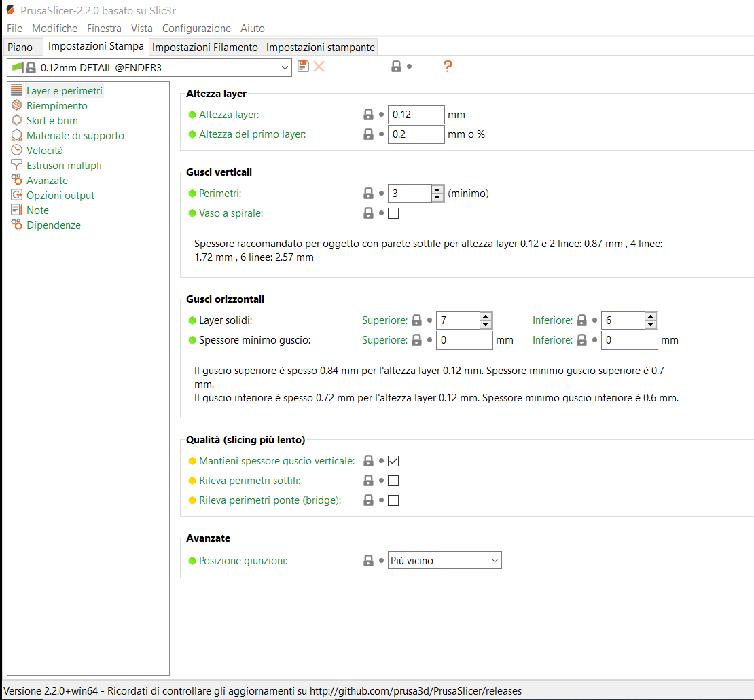Click the Estrusori multipli funnel icon
754x700 pixels.
pos(17,165)
